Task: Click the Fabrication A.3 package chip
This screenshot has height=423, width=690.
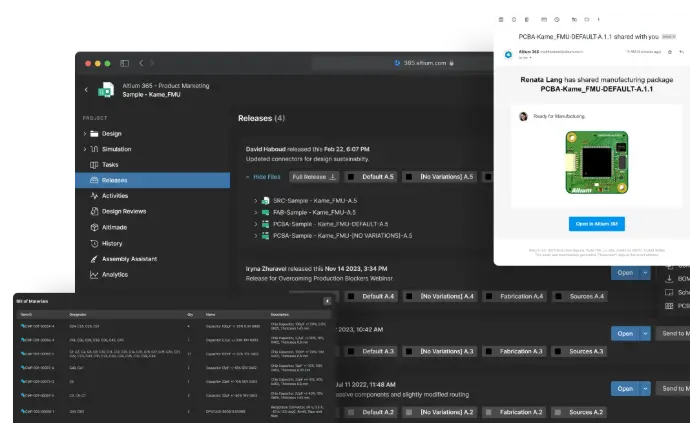Action: 514,352
